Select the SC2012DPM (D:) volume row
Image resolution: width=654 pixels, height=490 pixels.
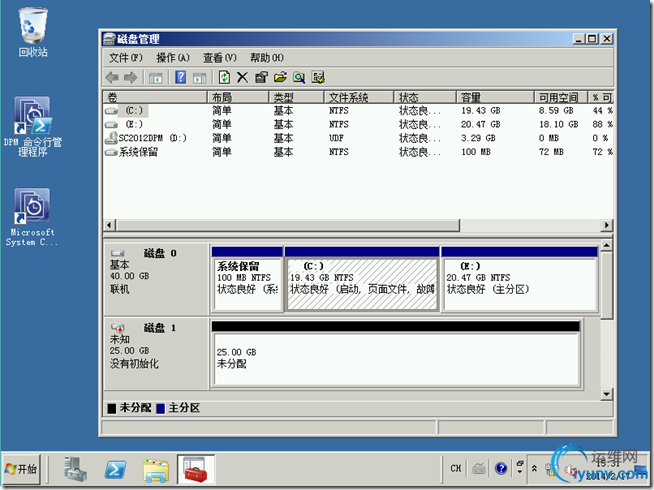pos(358,138)
